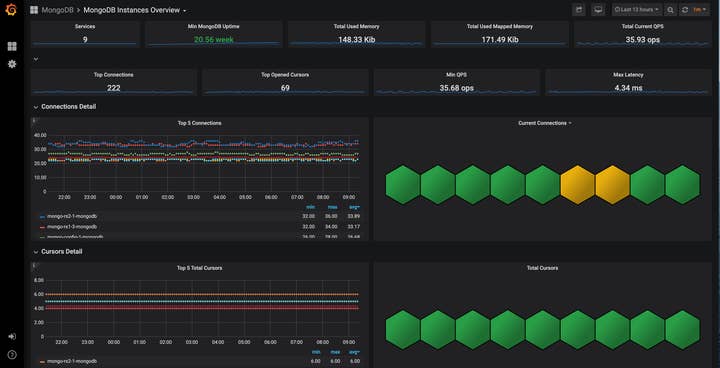Screen dimensions: 720x368
Task: Open the Total Cursors panel title
Action: [542, 268]
